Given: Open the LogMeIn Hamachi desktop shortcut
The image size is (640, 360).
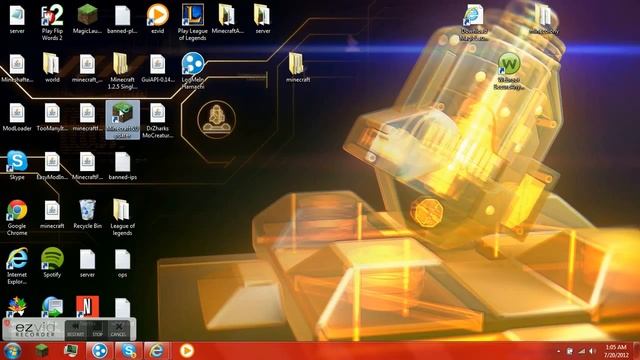Looking at the screenshot, I should tap(192, 71).
